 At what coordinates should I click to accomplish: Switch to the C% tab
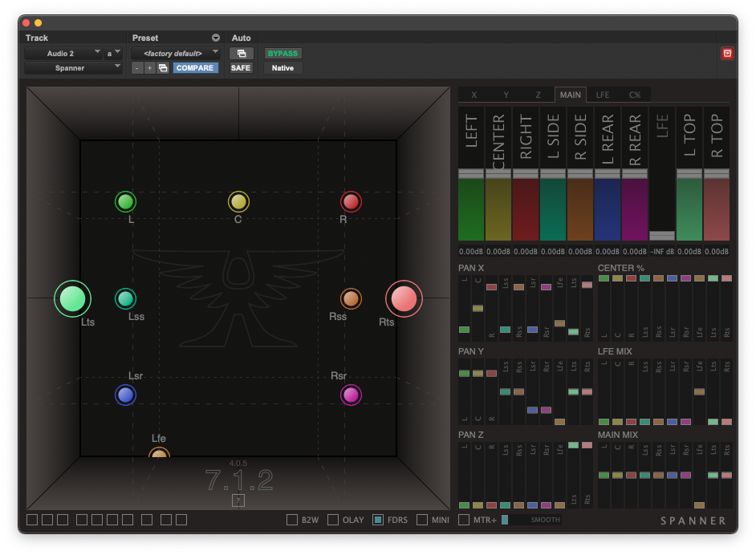(x=635, y=95)
